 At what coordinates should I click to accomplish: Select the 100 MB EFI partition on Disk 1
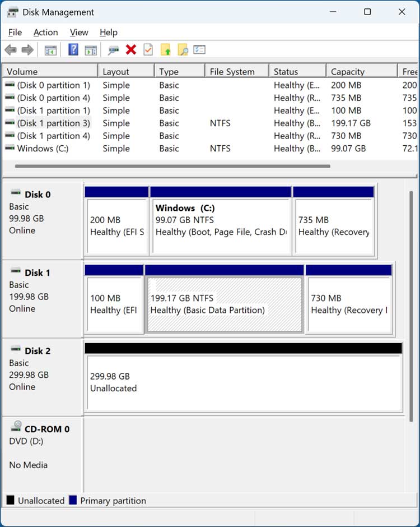[x=114, y=299]
